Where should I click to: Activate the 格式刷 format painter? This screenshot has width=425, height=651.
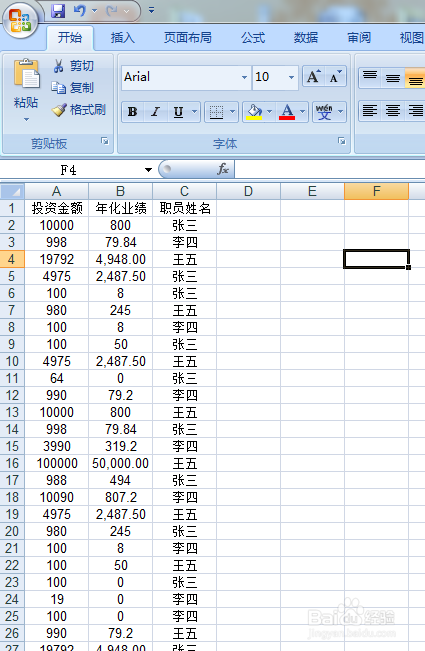[79, 110]
